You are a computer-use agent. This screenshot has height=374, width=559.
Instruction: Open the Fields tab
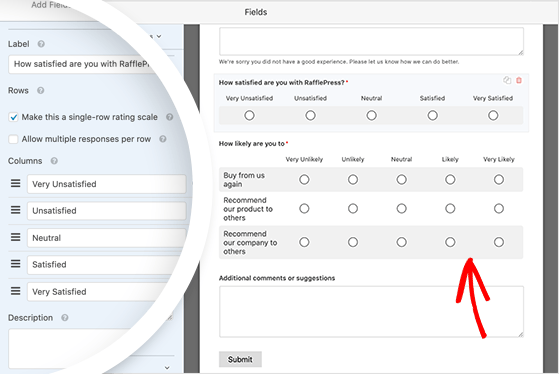point(256,12)
